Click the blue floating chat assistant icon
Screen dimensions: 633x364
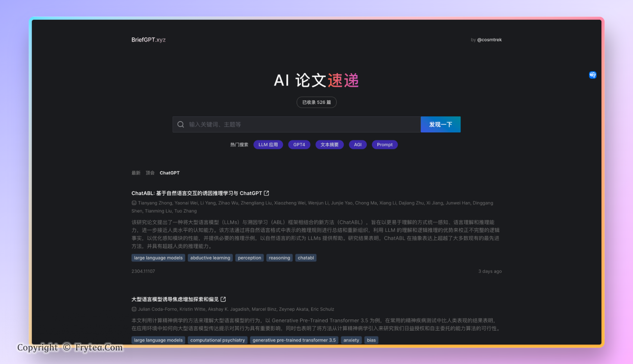coord(592,75)
